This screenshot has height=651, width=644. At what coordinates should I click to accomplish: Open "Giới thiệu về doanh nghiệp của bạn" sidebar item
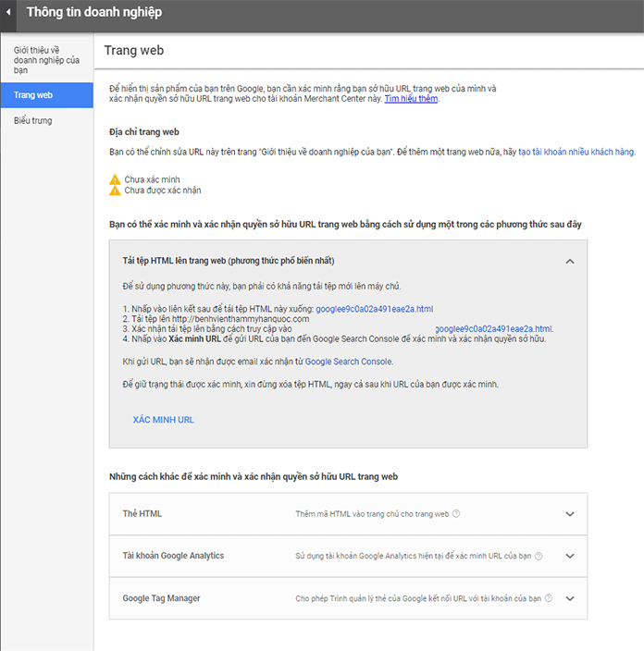point(39,63)
